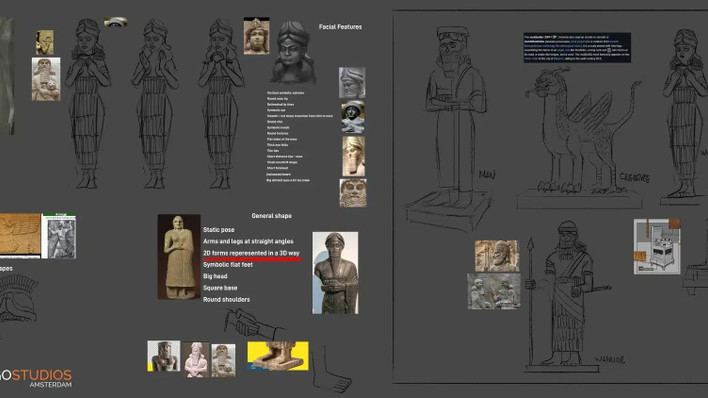Viewport: 708px width, 398px height.
Task: Select the bearded king relief photo beside the warrior
Action: point(497,256)
